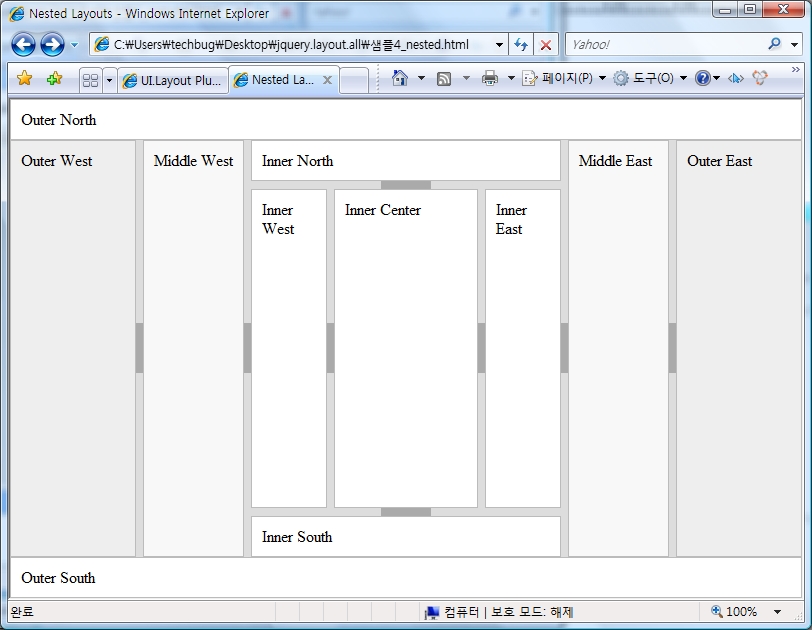Expand the Print options dropdown arrow
This screenshot has height=630, width=812.
511,78
